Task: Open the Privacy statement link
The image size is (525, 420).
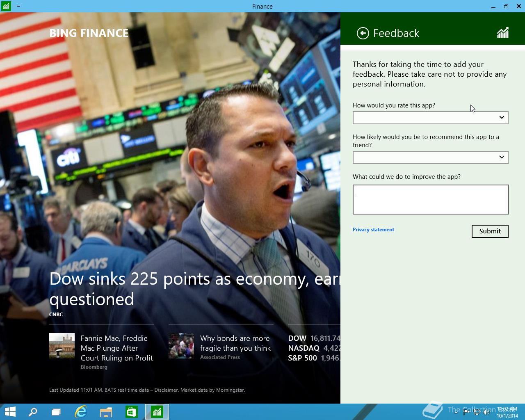Action: (373, 230)
